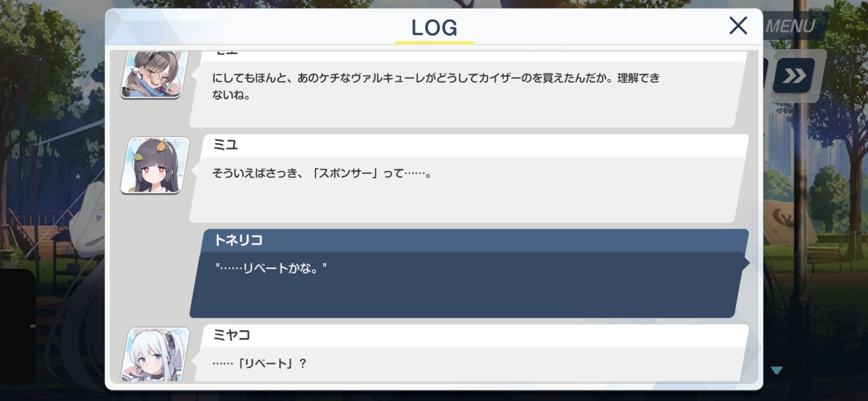Select the message about ヴァルキューレ and カイザー

(x=436, y=86)
